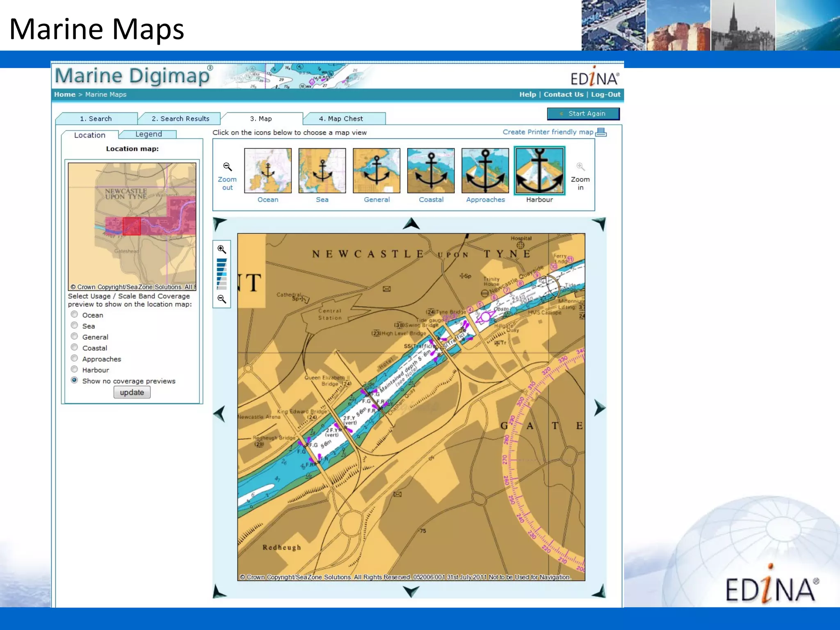
Task: Pan the map to the north-west corner
Action: click(219, 224)
